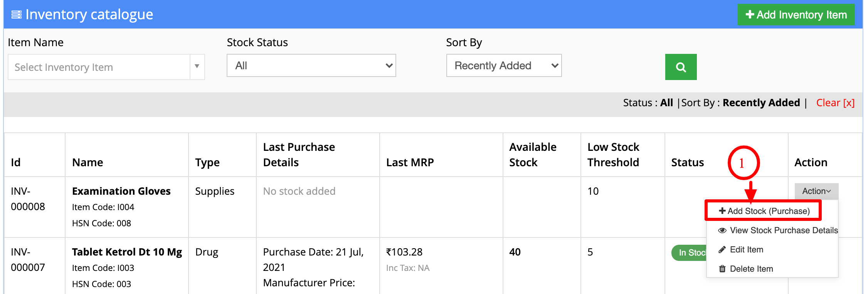Click the In Stock status badge
Image resolution: width=868 pixels, height=294 pixels.
point(690,253)
